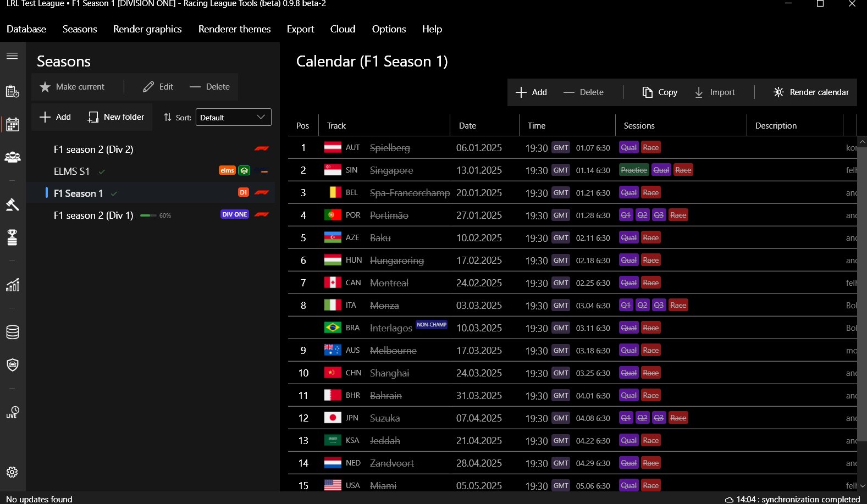Open the helmet shield sidebar icon

coord(12,364)
